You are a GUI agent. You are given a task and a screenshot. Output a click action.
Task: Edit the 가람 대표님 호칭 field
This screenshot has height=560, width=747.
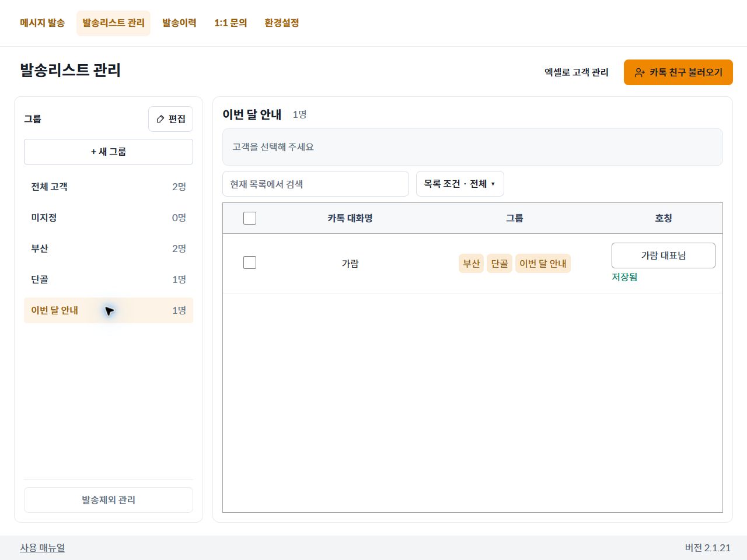(x=664, y=256)
